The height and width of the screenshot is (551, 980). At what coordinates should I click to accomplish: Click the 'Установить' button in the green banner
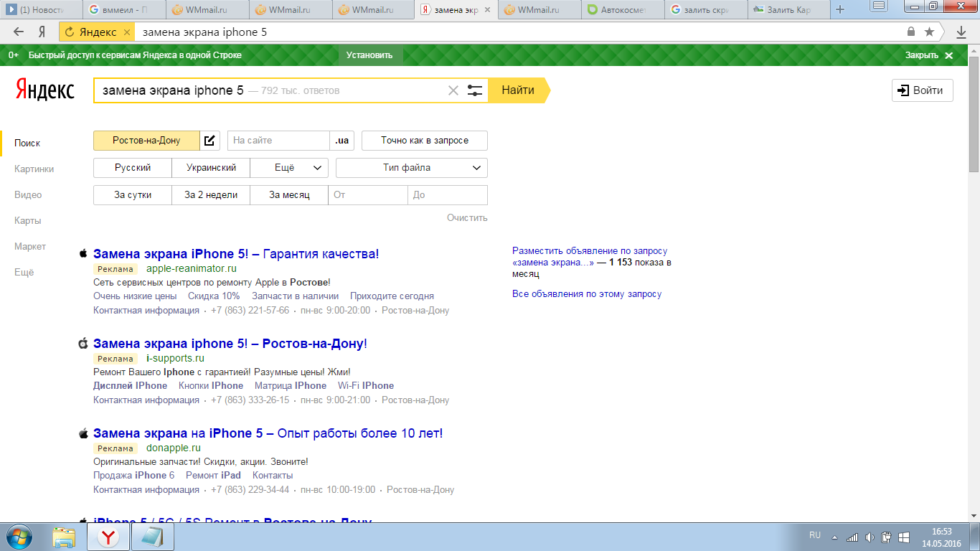(369, 55)
